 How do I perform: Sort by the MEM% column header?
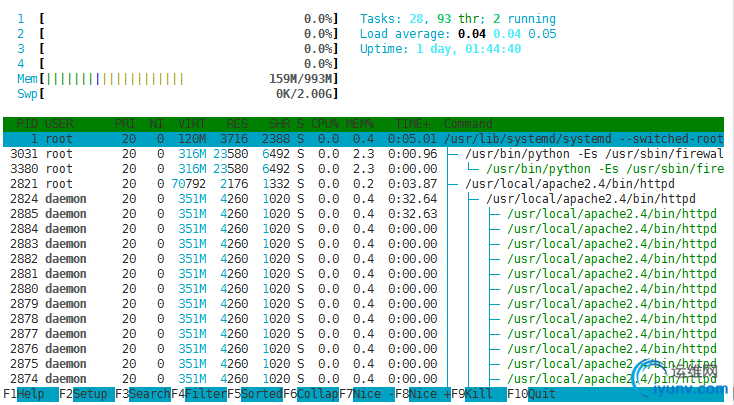pyautogui.click(x=360, y=124)
